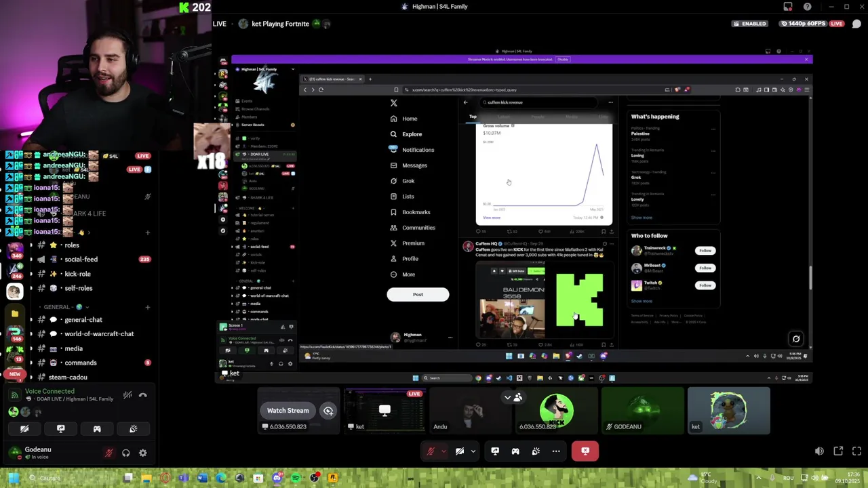Select server icon with 340 badge
This screenshot has height=488, width=868.
(x=14, y=250)
